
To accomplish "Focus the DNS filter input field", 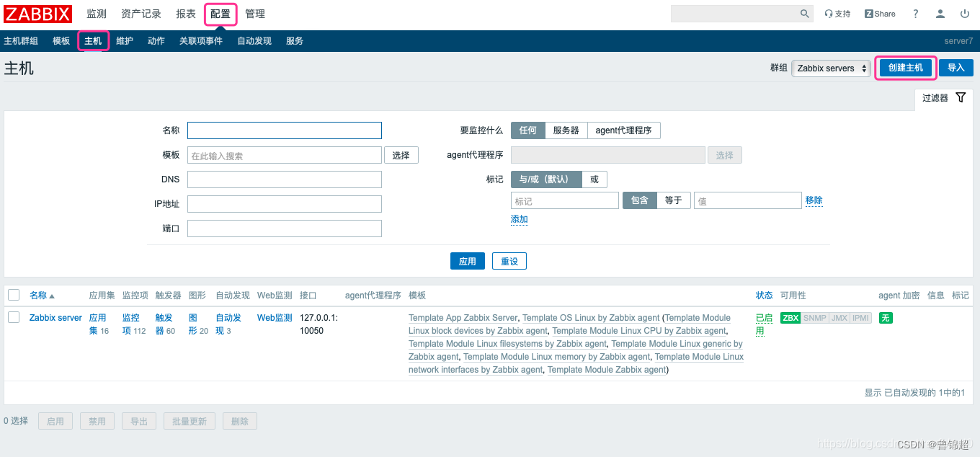I will click(x=285, y=179).
